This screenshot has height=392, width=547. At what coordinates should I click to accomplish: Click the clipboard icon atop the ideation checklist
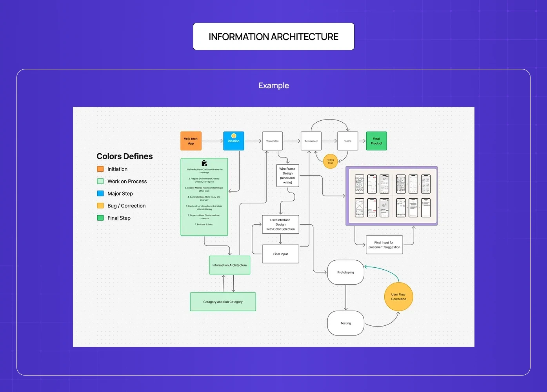[x=204, y=163]
